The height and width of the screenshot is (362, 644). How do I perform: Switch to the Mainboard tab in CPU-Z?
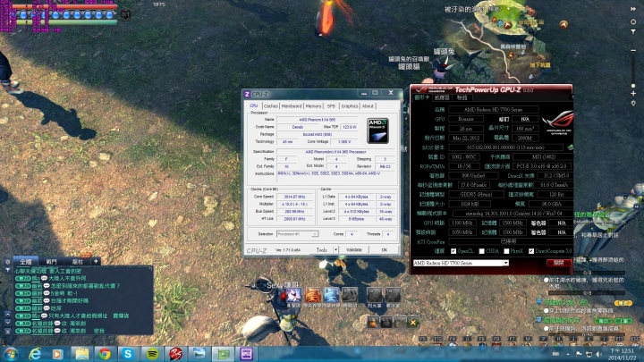pyautogui.click(x=292, y=105)
